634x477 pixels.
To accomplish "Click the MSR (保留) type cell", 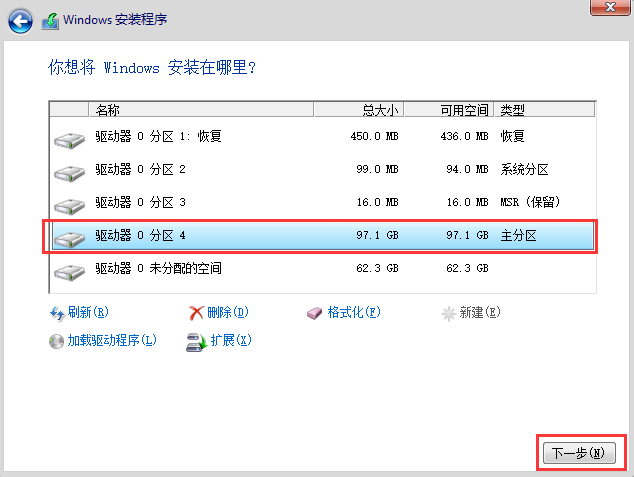I will click(530, 202).
